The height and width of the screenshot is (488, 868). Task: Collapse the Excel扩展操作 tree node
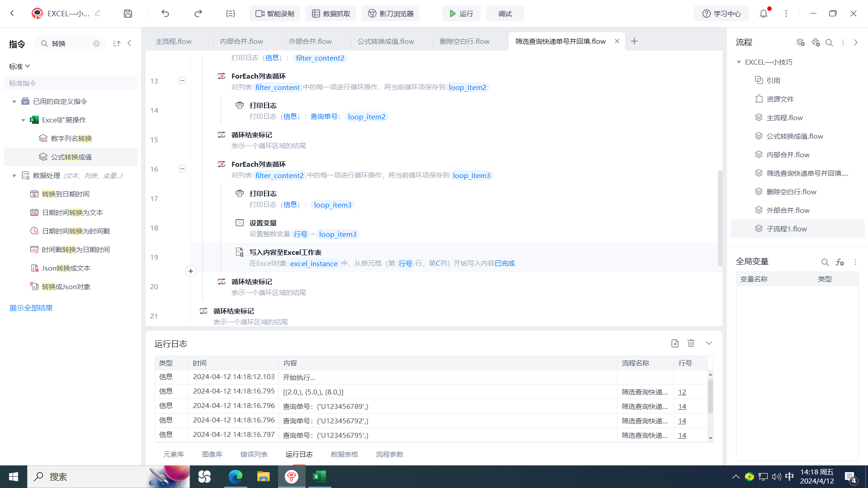point(24,120)
